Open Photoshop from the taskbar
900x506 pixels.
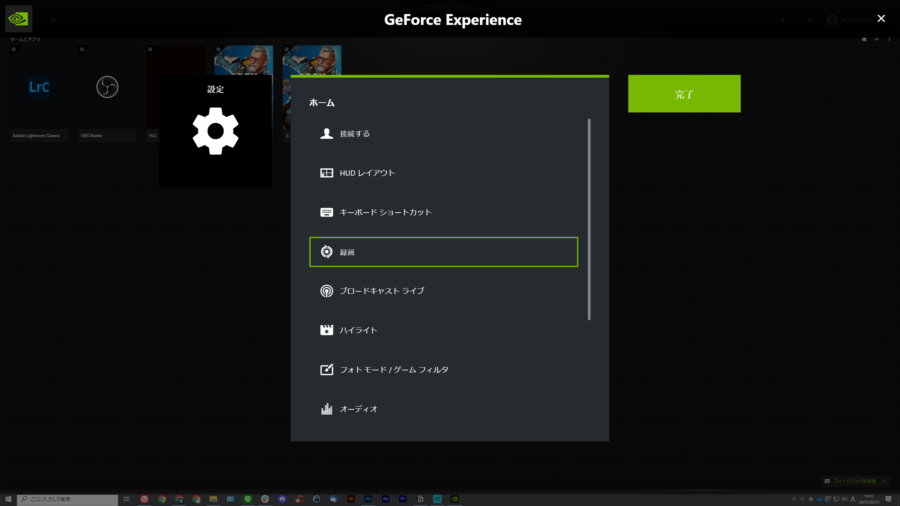click(x=368, y=499)
